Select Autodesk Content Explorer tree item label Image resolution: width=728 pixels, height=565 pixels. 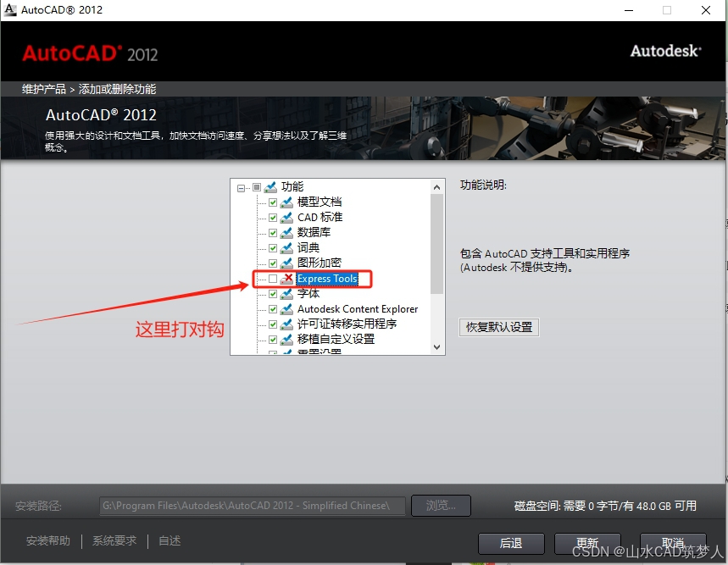tap(358, 309)
